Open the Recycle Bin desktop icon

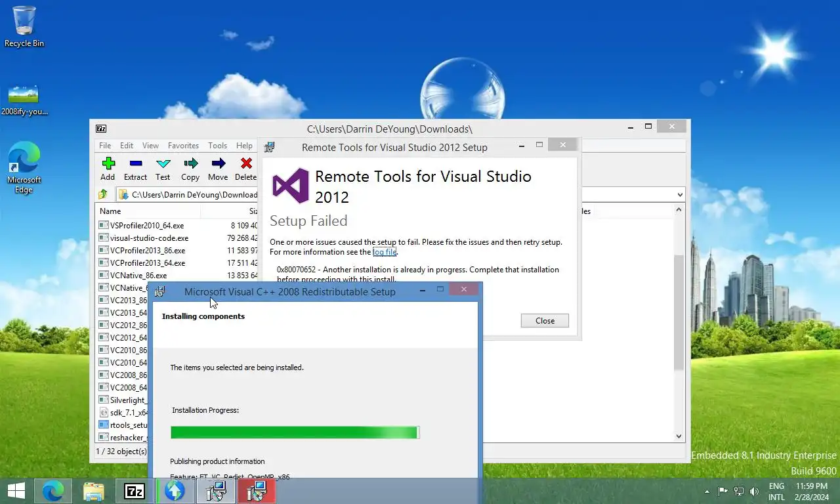[x=24, y=27]
